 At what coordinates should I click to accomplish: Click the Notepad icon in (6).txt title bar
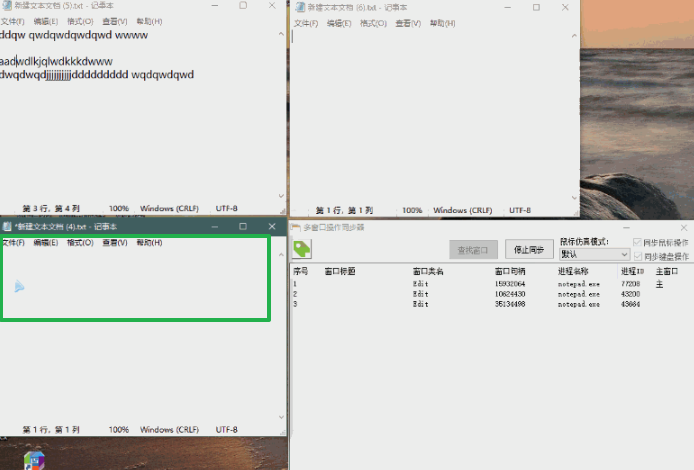pyautogui.click(x=301, y=7)
